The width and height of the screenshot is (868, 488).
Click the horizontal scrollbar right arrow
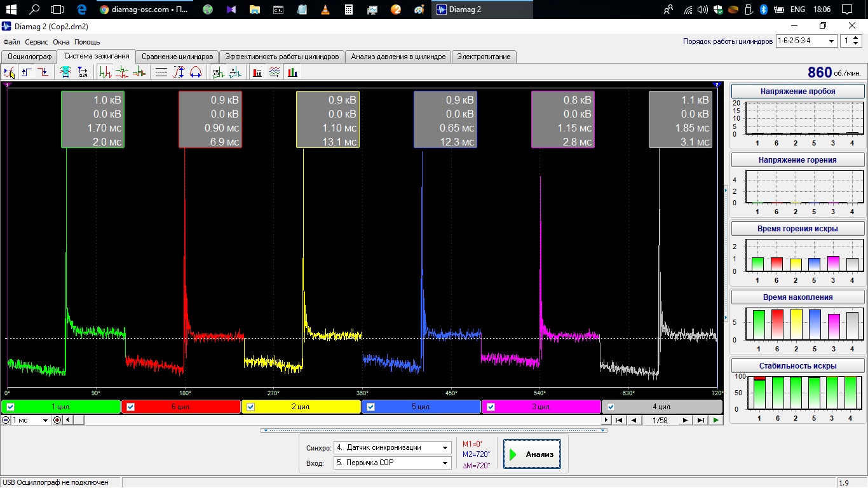coord(606,420)
